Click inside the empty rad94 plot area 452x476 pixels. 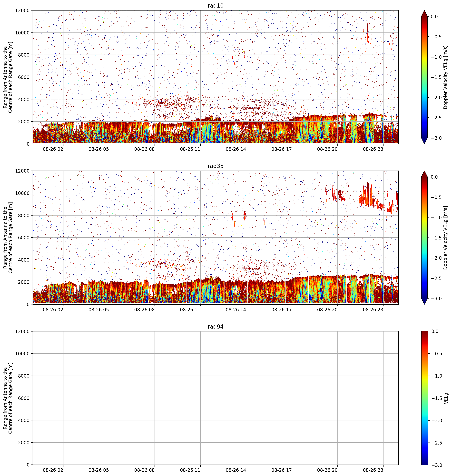[215, 398]
